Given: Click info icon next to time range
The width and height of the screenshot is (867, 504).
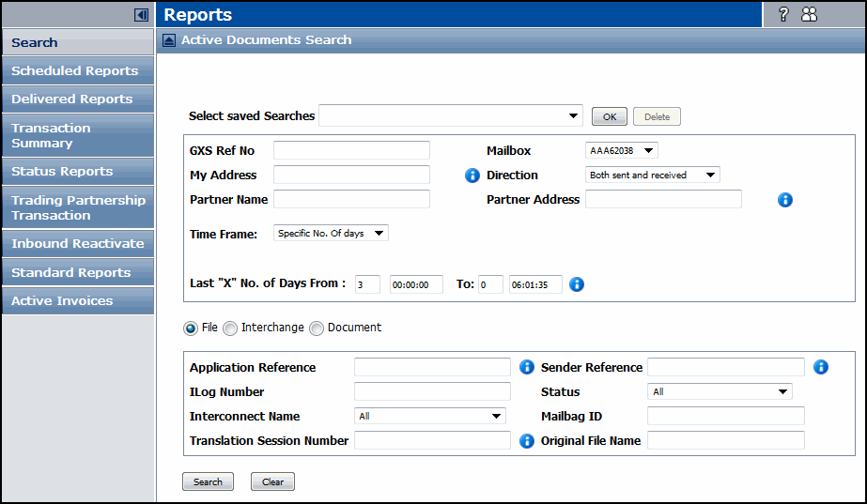Looking at the screenshot, I should (x=577, y=284).
